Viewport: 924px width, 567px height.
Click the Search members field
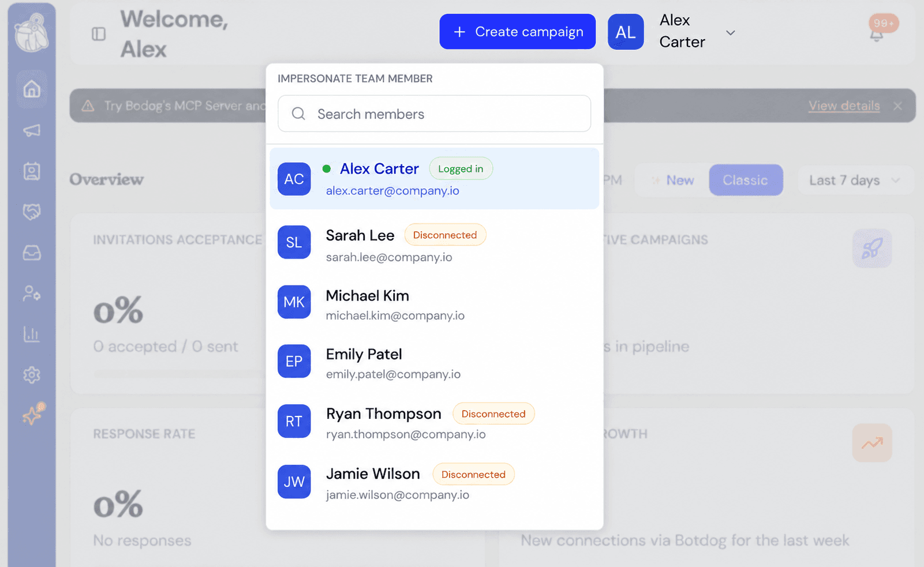click(x=434, y=114)
